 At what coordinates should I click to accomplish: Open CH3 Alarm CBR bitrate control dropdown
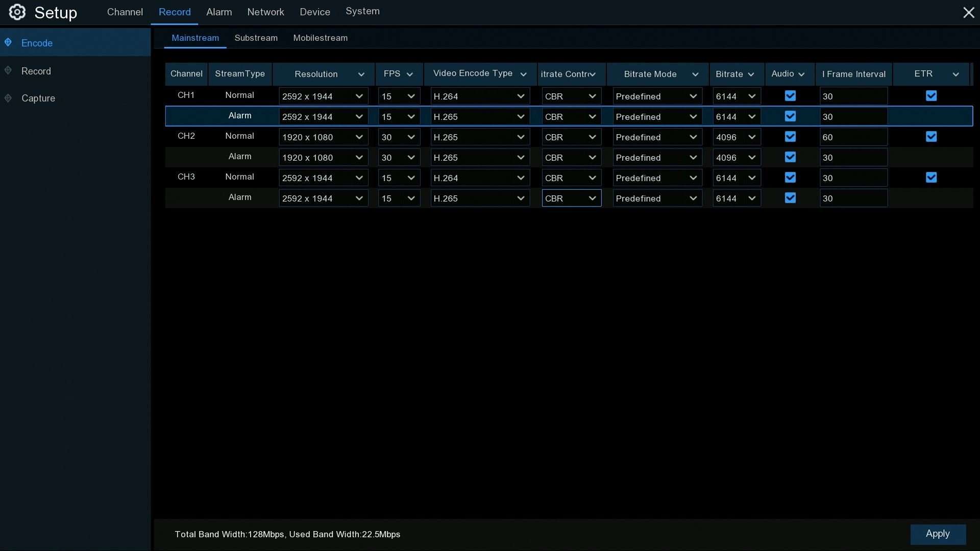coord(571,198)
